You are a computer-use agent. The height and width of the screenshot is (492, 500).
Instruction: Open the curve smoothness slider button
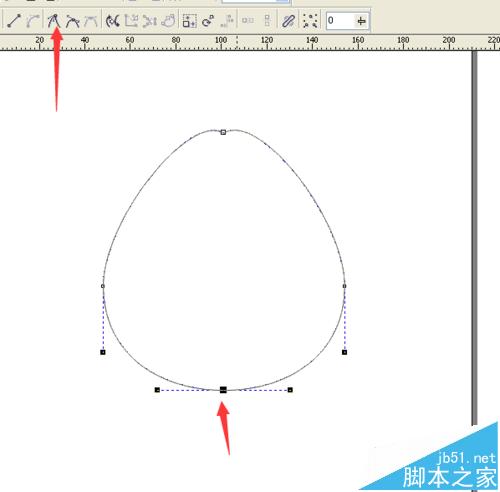click(361, 21)
